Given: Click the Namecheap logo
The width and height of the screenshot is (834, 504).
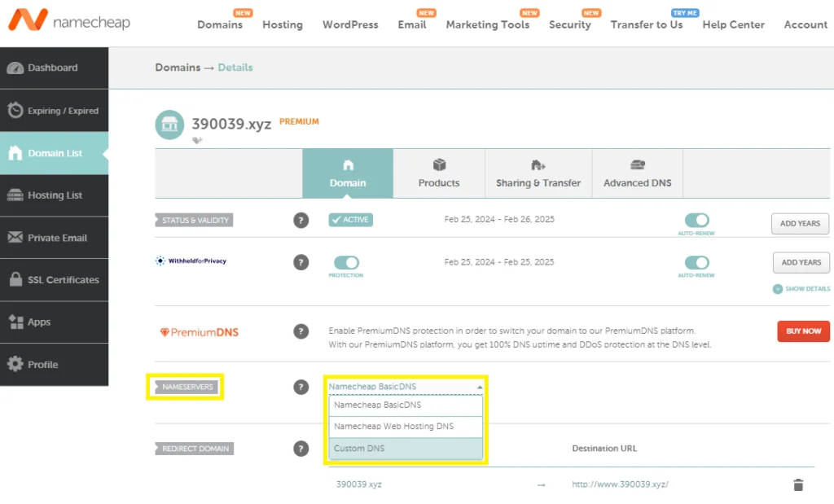Looking at the screenshot, I should 69,20.
